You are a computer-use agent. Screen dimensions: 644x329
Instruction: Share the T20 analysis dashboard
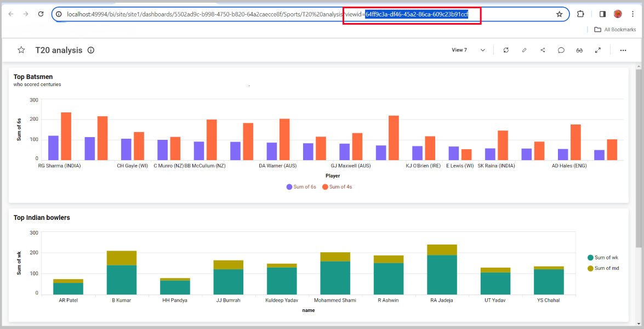[543, 50]
